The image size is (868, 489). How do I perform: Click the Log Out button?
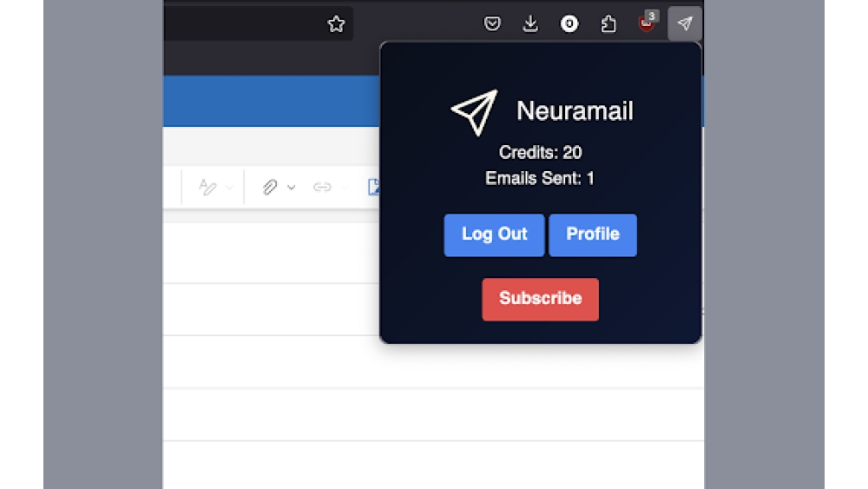(x=495, y=235)
